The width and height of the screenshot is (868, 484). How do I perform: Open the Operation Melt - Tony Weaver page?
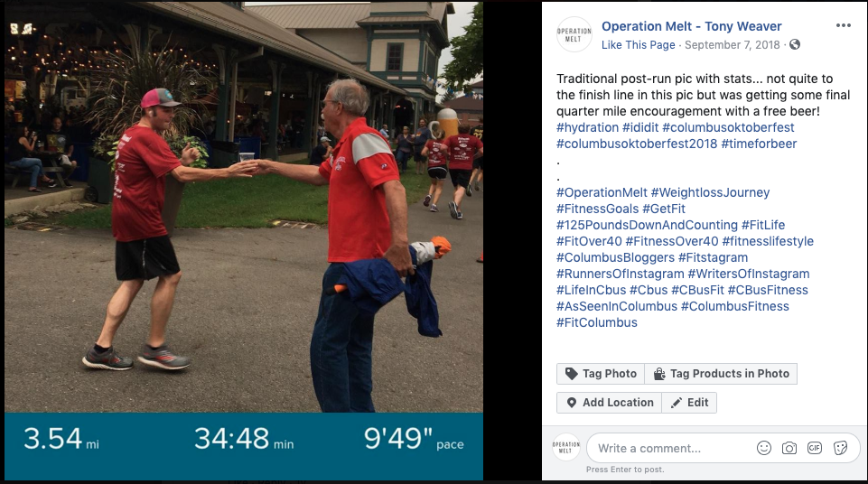[x=691, y=26]
